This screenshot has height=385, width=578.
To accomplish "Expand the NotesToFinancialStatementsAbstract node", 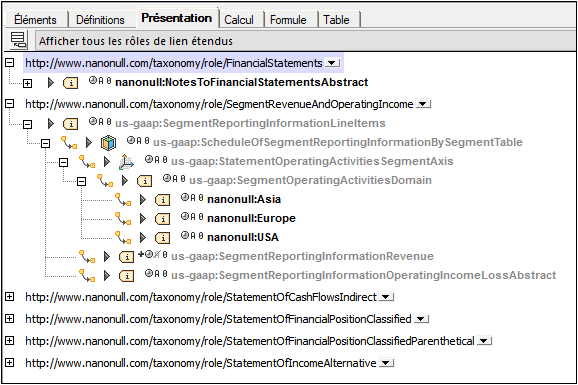I will (x=27, y=83).
